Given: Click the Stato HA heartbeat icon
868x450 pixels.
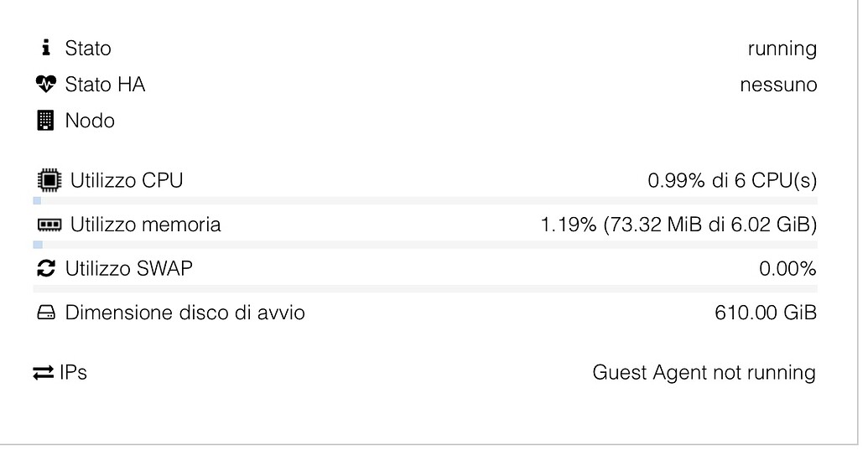Looking at the screenshot, I should click(45, 85).
